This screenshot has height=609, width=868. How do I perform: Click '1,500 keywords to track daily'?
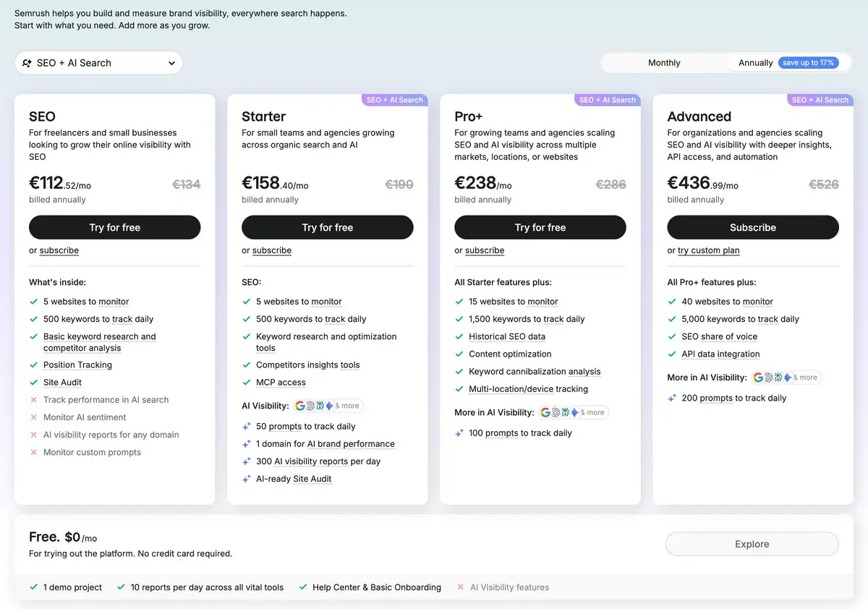click(x=527, y=319)
